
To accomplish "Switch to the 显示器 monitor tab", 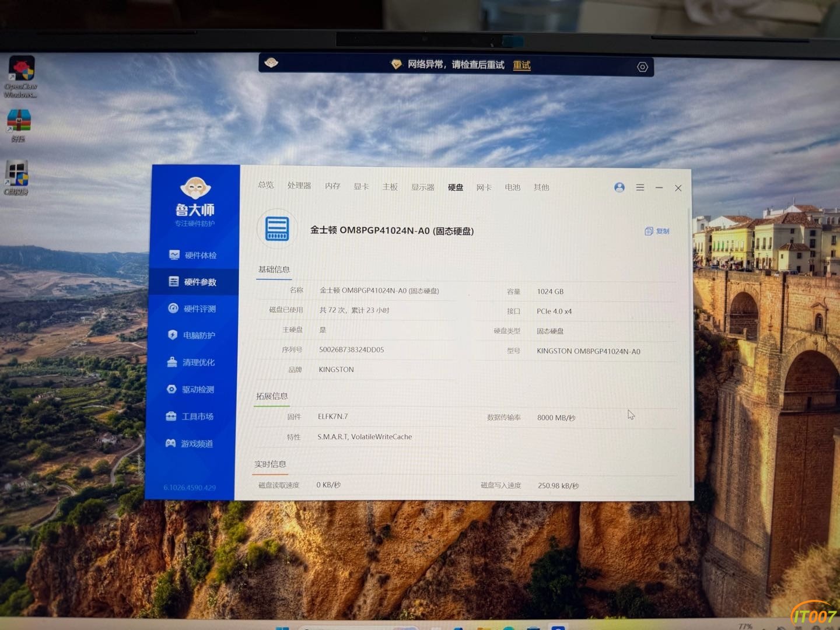I will pyautogui.click(x=423, y=187).
